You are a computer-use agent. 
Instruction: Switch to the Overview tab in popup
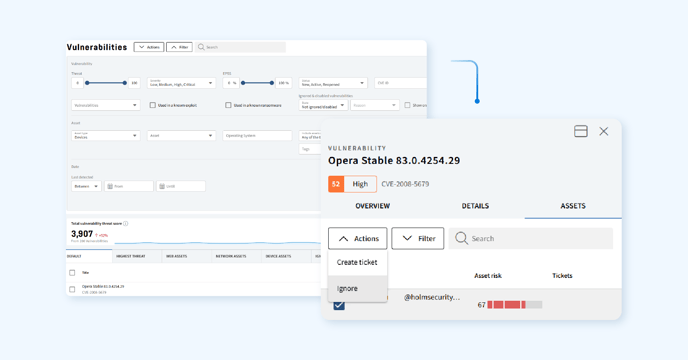click(373, 206)
